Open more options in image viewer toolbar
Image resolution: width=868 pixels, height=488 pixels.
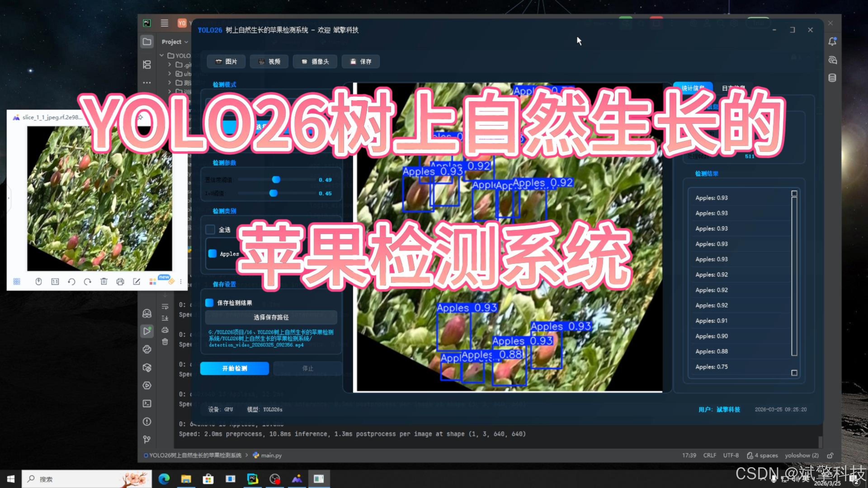point(181,282)
